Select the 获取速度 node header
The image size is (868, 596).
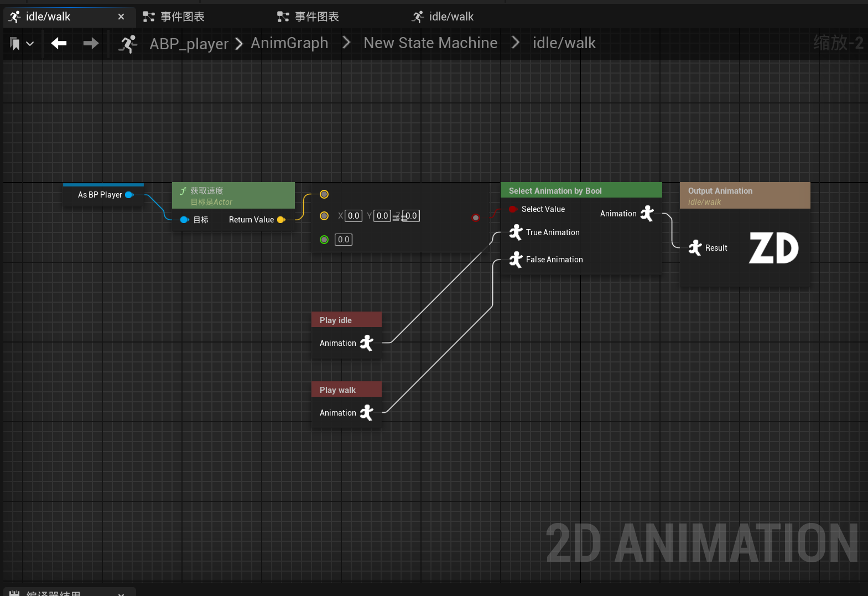click(233, 195)
